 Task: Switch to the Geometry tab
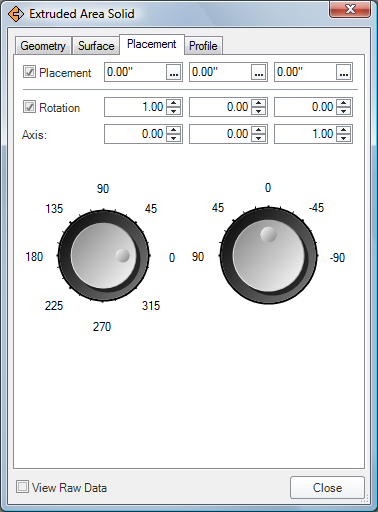click(x=43, y=46)
